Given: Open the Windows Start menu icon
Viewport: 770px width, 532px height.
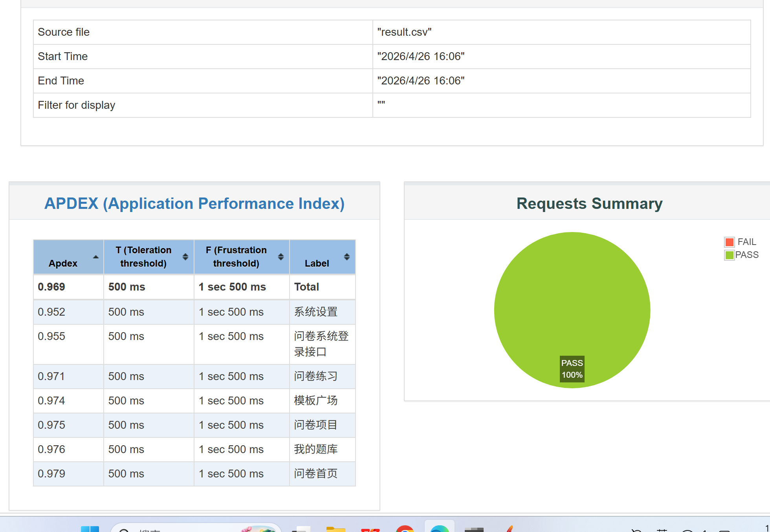Looking at the screenshot, I should pyautogui.click(x=90, y=529).
